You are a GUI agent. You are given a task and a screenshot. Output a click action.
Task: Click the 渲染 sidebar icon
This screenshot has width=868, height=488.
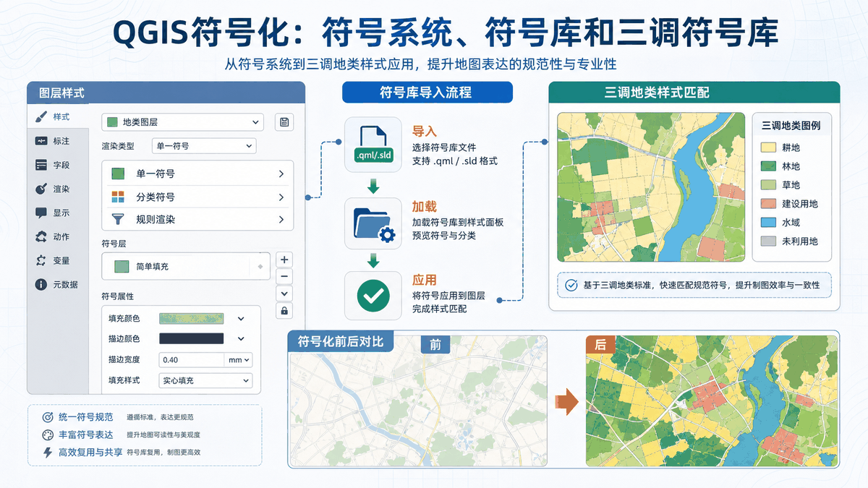click(x=41, y=189)
